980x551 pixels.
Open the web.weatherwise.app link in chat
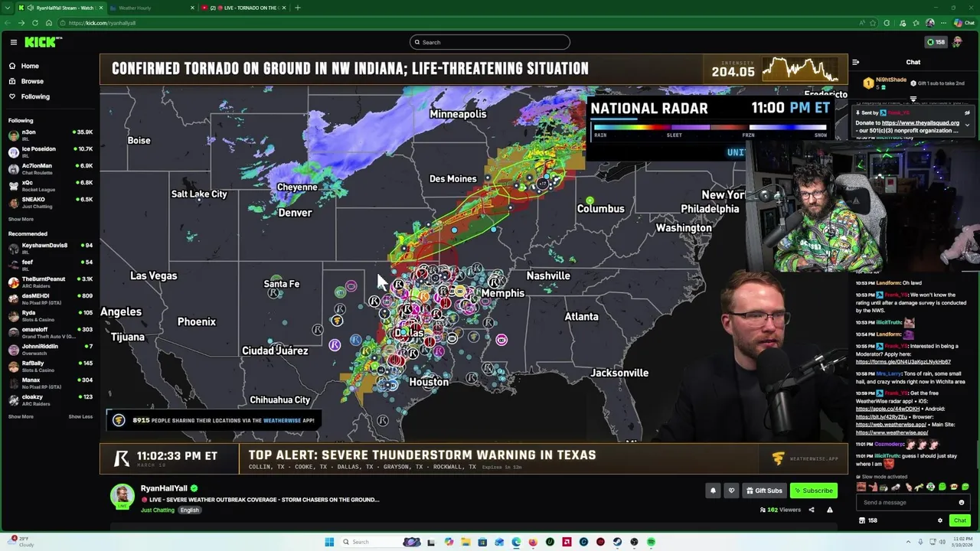coord(891,425)
